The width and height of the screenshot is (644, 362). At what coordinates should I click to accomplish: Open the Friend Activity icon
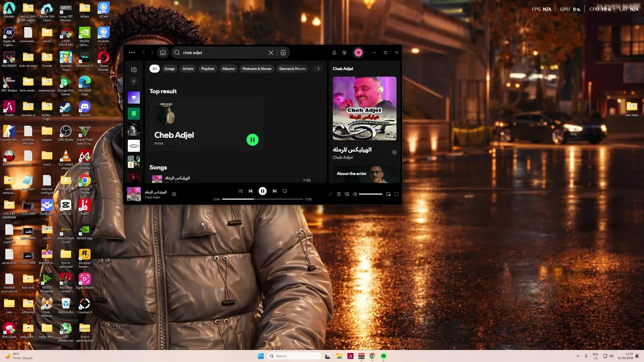[x=345, y=52]
